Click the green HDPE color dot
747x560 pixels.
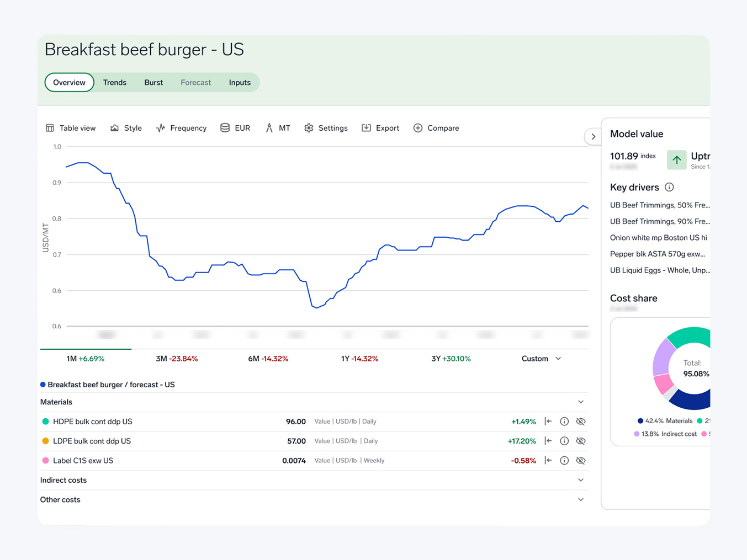46,422
